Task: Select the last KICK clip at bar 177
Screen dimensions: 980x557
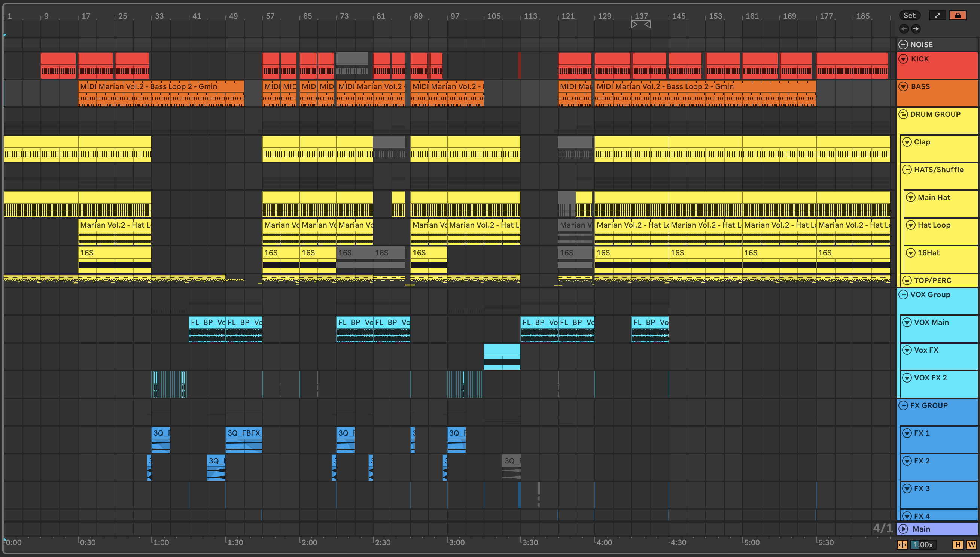Action: 852,66
